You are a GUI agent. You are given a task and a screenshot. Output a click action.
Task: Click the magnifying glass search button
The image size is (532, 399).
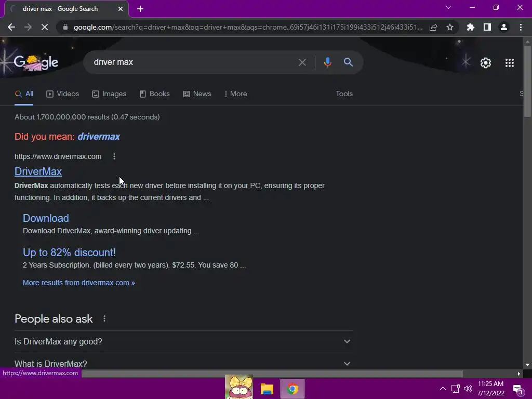pos(349,62)
